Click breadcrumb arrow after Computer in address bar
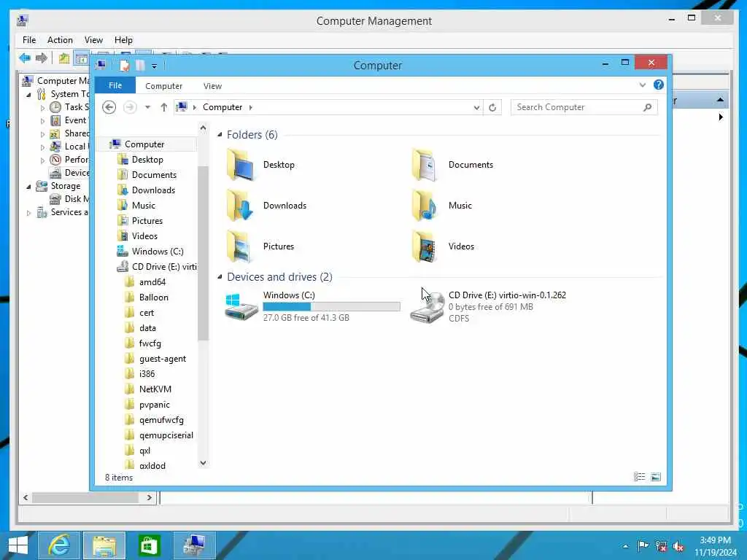The width and height of the screenshot is (747, 560). pos(251,108)
